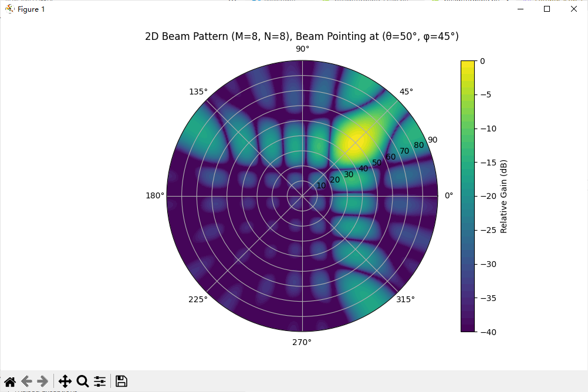Click the colorbar tick label −5
This screenshot has height=392, width=588.
486,94
